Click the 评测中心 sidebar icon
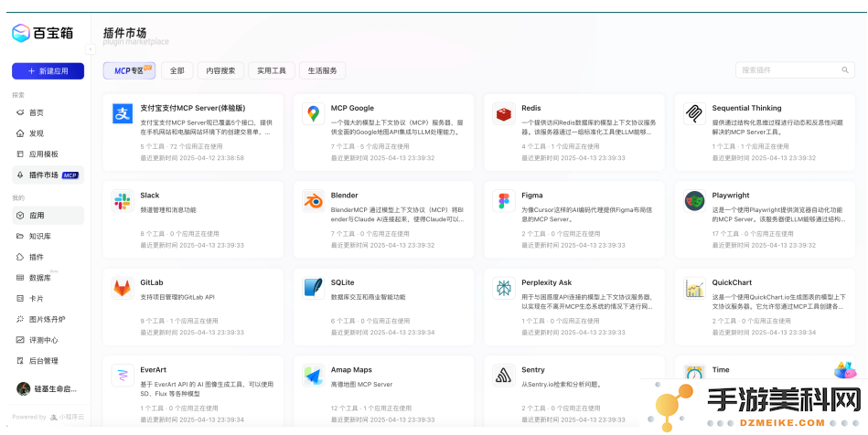This screenshot has width=868, height=435. pos(20,340)
